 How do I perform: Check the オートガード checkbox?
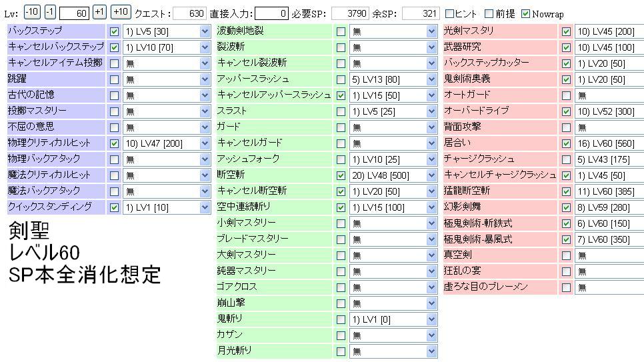567,96
